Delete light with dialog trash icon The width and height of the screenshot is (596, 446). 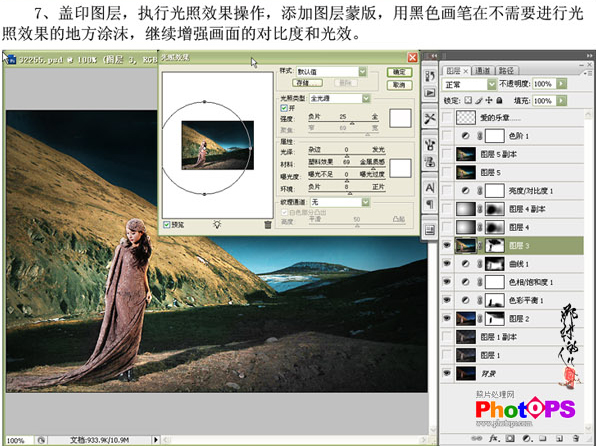click(268, 225)
